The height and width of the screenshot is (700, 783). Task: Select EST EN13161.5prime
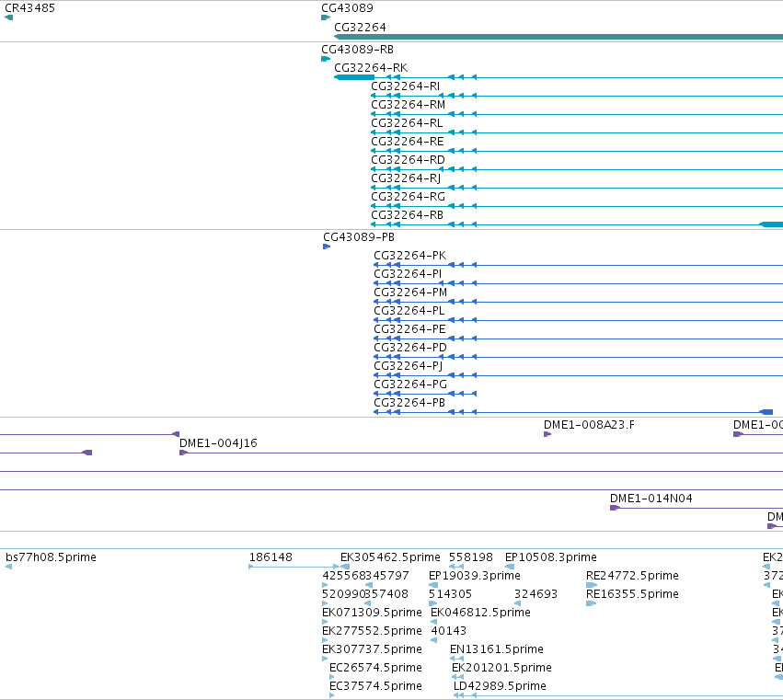[496, 649]
